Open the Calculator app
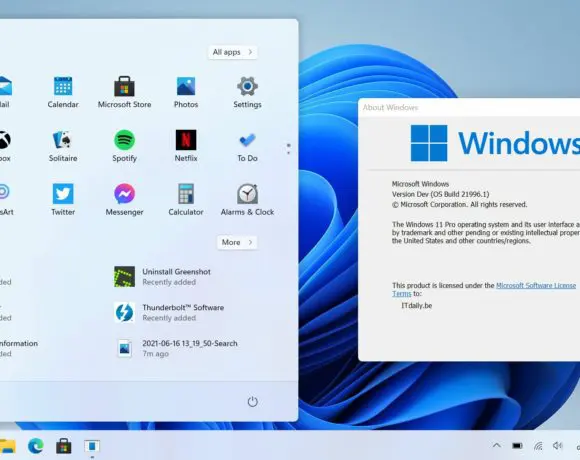The height and width of the screenshot is (460, 580). click(x=186, y=200)
